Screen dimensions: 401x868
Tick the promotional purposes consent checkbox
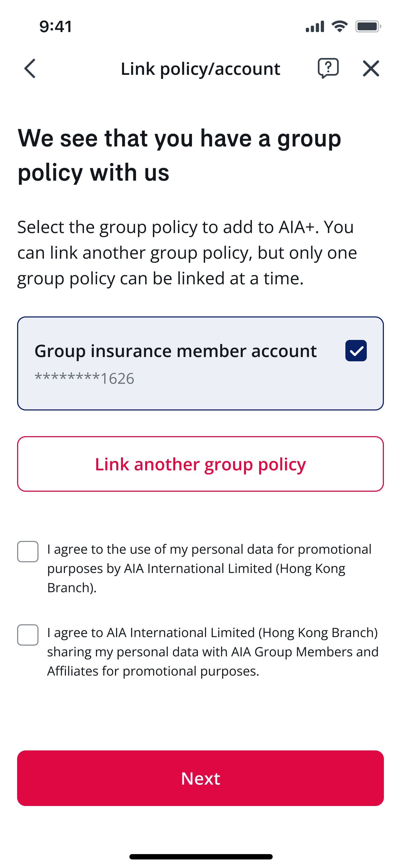click(x=28, y=552)
